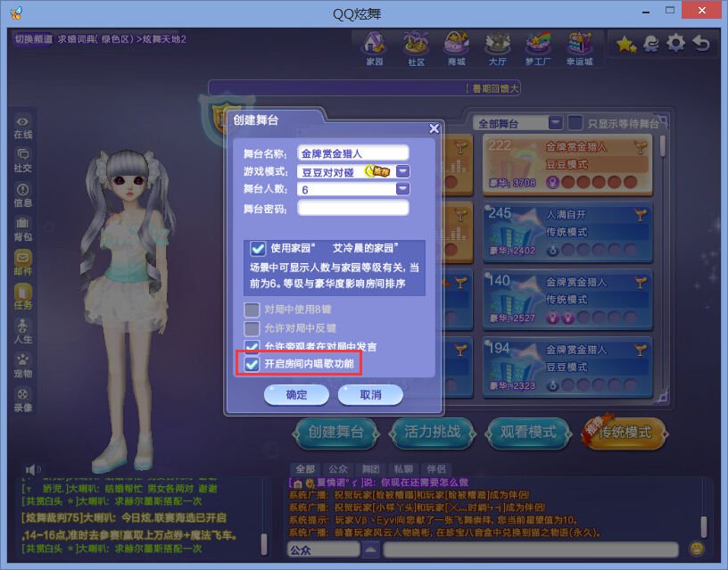Viewport: 728px width, 570px height.
Task: Open the 幸运城 lucky city icon
Action: pyautogui.click(x=579, y=48)
